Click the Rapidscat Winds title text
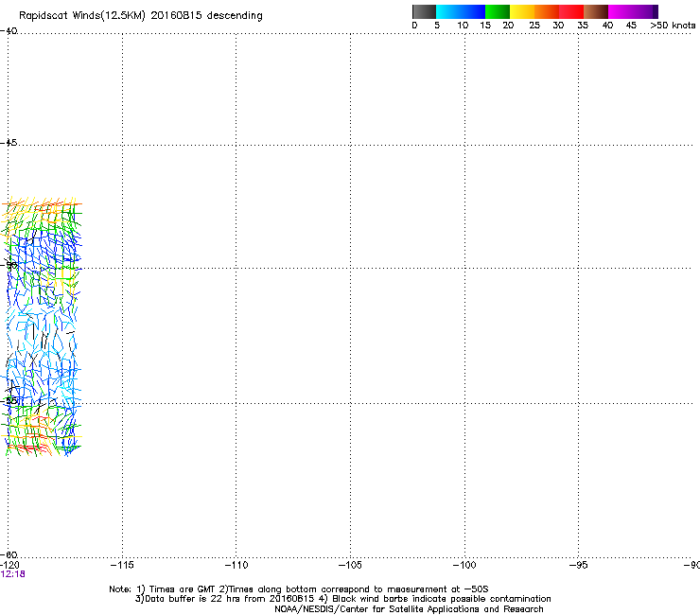This screenshot has width=700, height=615. (141, 15)
